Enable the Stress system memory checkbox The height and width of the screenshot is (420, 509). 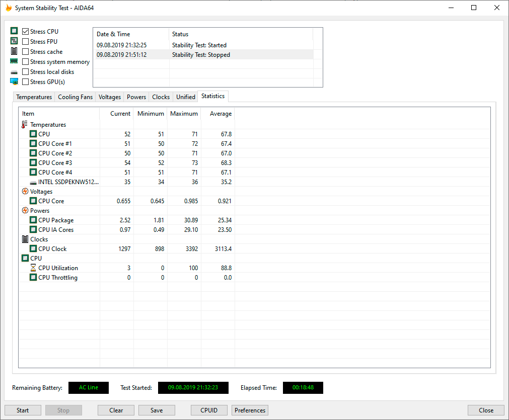point(26,62)
